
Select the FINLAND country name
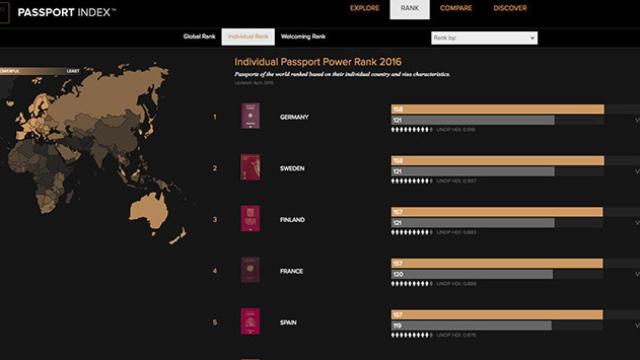point(292,220)
